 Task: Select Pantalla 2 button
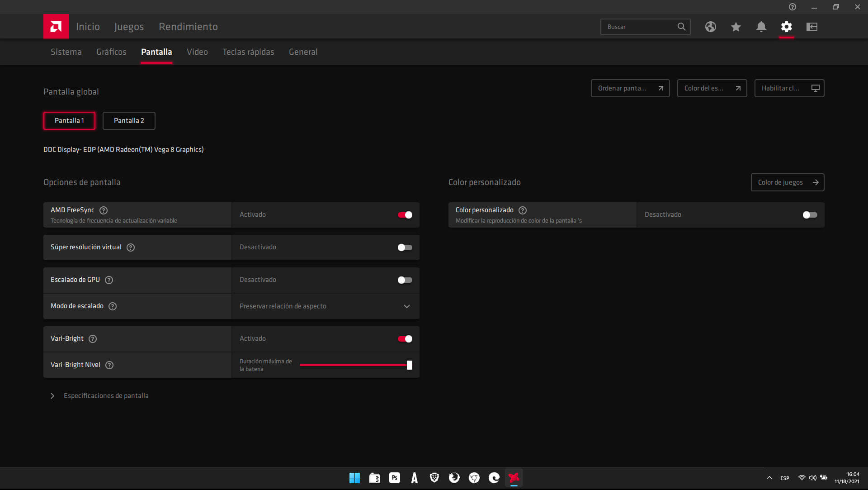pyautogui.click(x=129, y=121)
